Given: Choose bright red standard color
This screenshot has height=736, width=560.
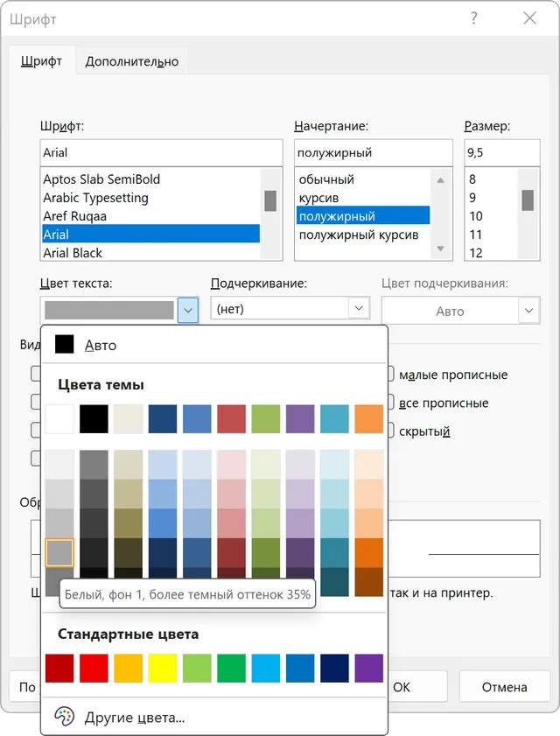Looking at the screenshot, I should click(x=94, y=668).
